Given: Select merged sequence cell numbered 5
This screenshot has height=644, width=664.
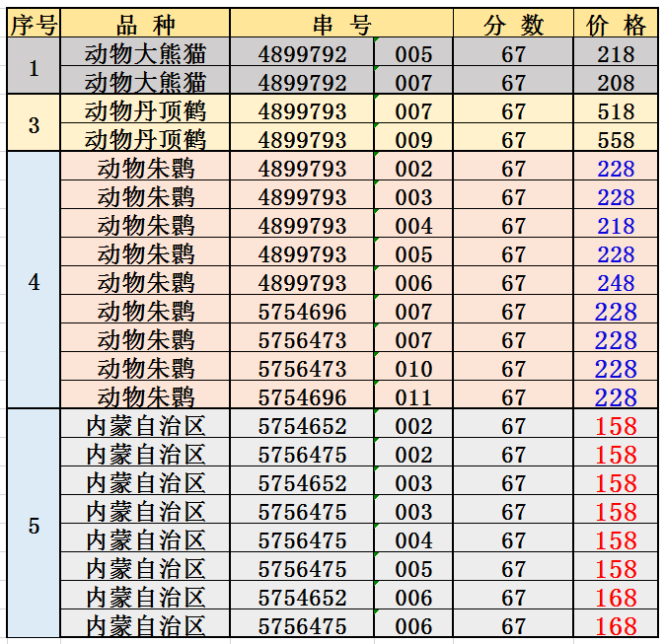Looking at the screenshot, I should pyautogui.click(x=34, y=526).
